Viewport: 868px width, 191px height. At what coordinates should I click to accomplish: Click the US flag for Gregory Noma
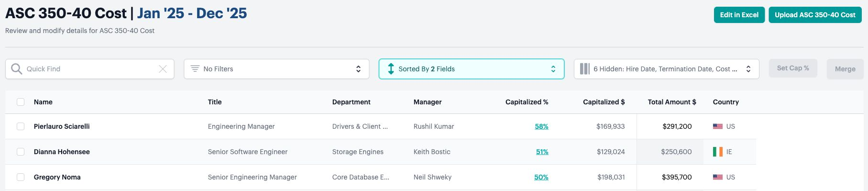point(718,177)
